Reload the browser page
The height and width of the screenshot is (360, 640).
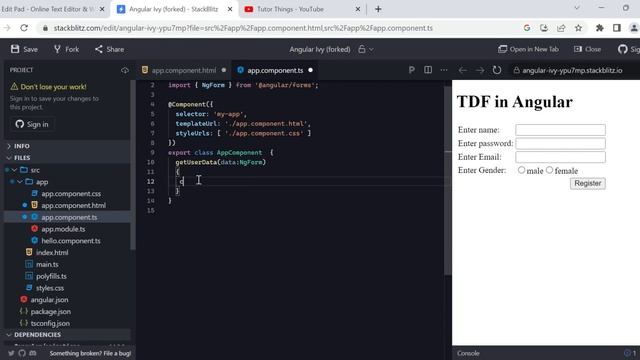point(24,28)
